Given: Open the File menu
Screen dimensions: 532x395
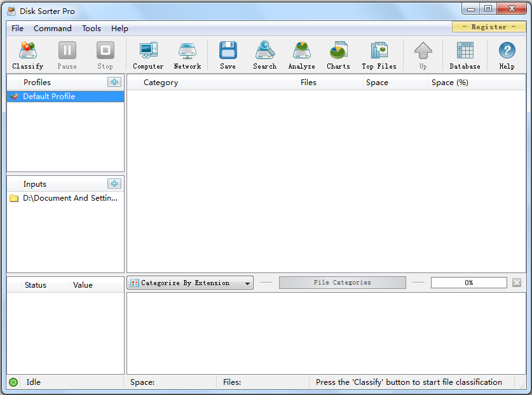Looking at the screenshot, I should click(17, 29).
